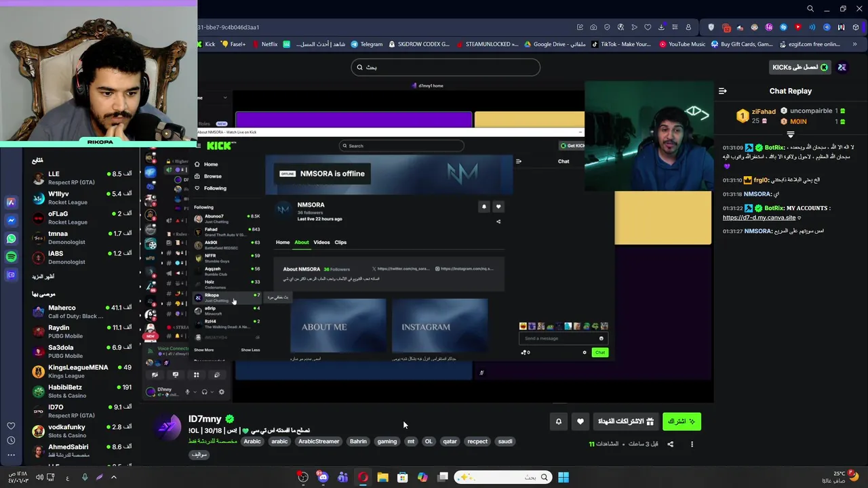Open Spotify in Opera sidebar
This screenshot has height=488, width=868.
pos(11,257)
